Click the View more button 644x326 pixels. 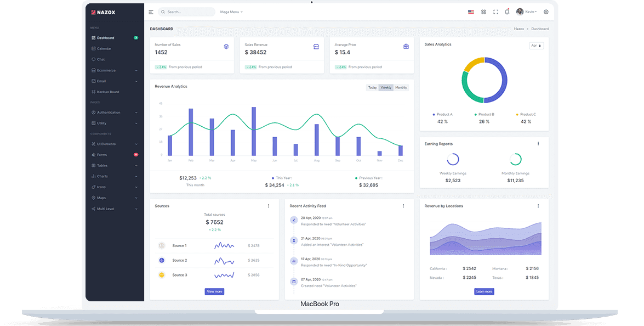[214, 291]
